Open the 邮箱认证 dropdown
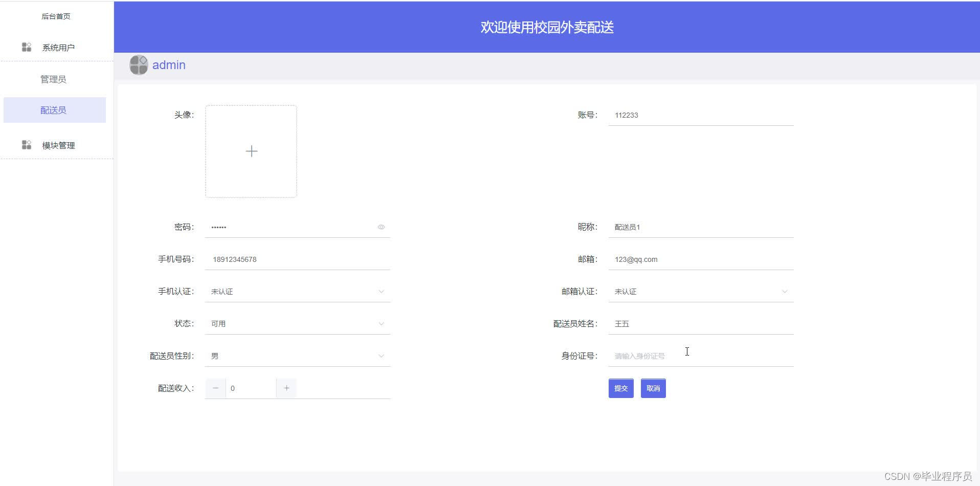The width and height of the screenshot is (980, 486). [701, 292]
